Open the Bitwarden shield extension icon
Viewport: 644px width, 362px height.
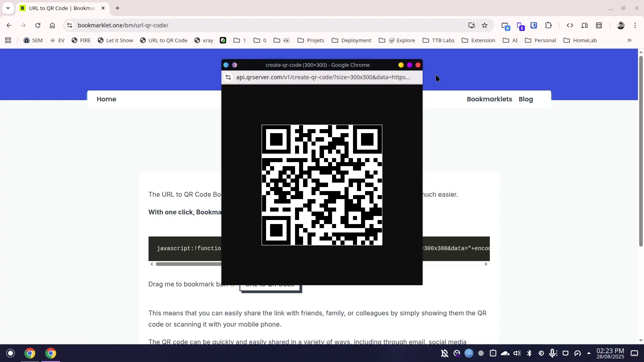point(534,25)
